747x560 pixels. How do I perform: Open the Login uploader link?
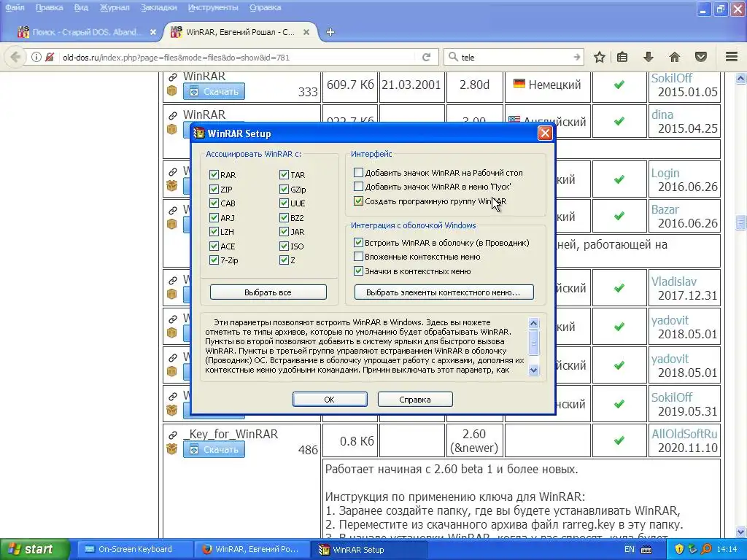pyautogui.click(x=665, y=174)
